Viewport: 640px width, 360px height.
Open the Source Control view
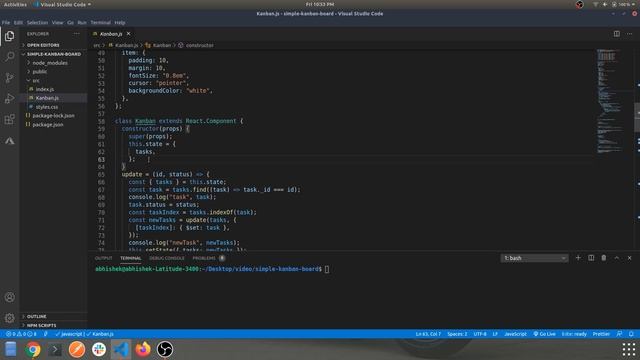point(9,78)
